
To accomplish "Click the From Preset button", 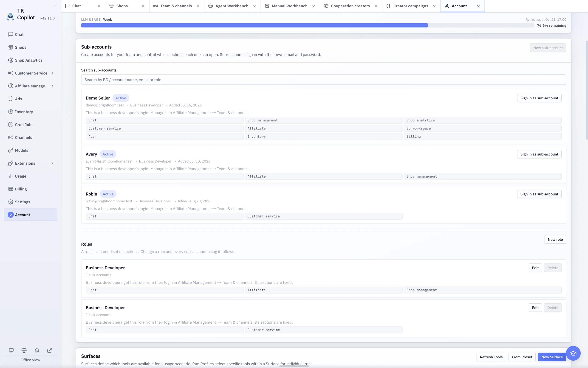I will [x=522, y=357].
